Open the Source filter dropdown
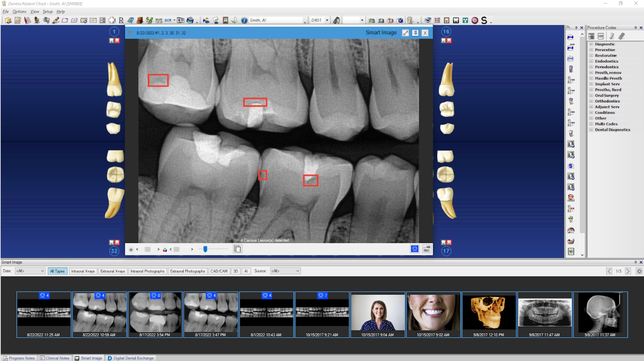This screenshot has height=361, width=644. tap(285, 271)
